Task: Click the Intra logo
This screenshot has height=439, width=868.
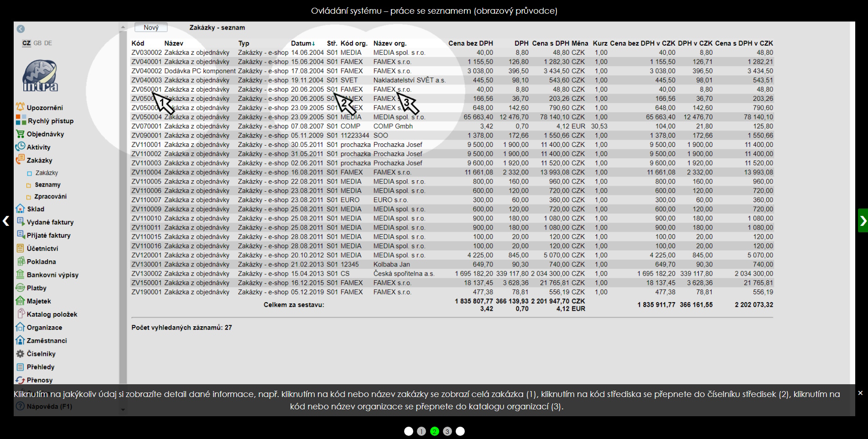Action: click(x=41, y=76)
